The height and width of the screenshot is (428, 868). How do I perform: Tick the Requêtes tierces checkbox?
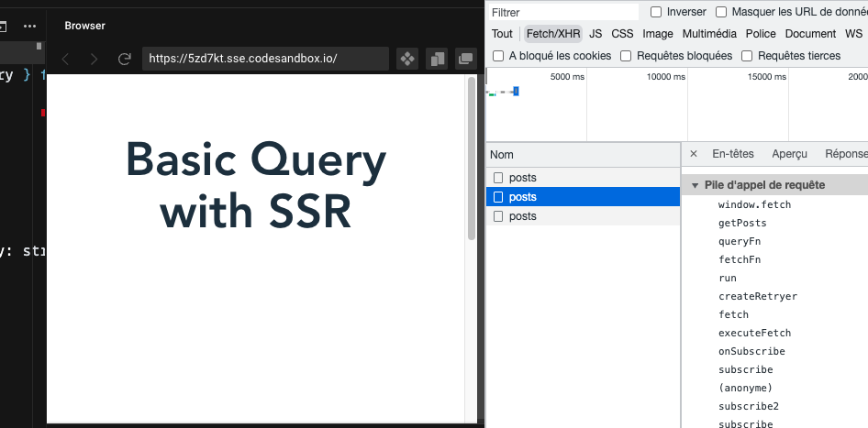tap(747, 56)
